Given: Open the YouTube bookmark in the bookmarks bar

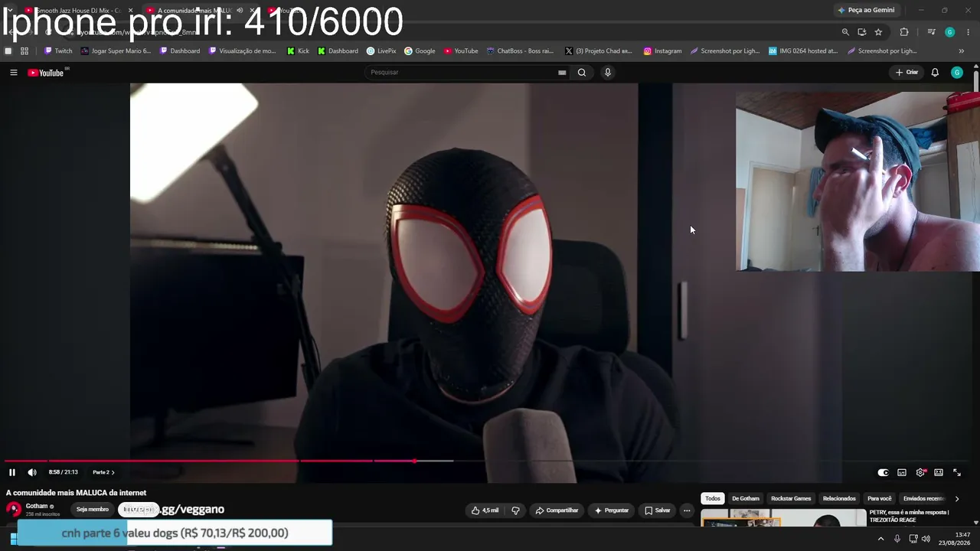Looking at the screenshot, I should coord(461,51).
